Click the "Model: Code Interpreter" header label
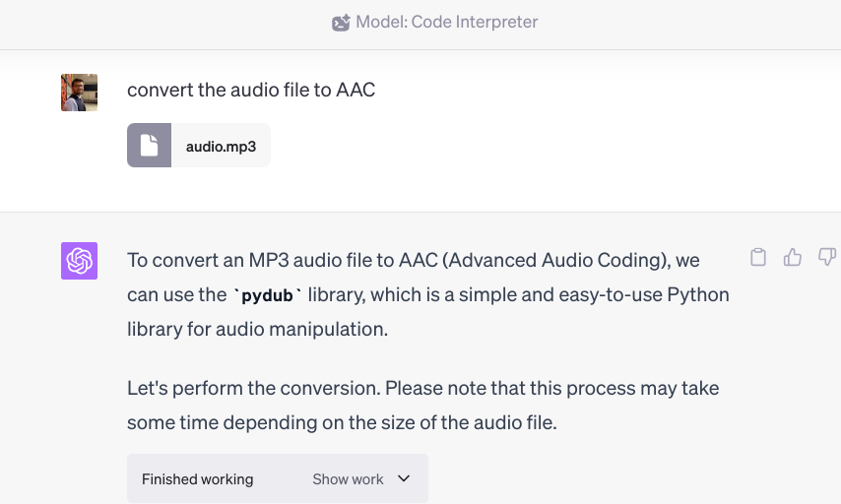The image size is (841, 504). point(446,22)
